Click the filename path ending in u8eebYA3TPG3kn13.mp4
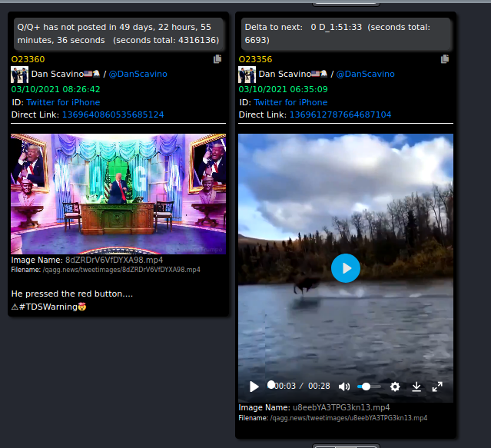This screenshot has height=448, width=491. [x=349, y=418]
